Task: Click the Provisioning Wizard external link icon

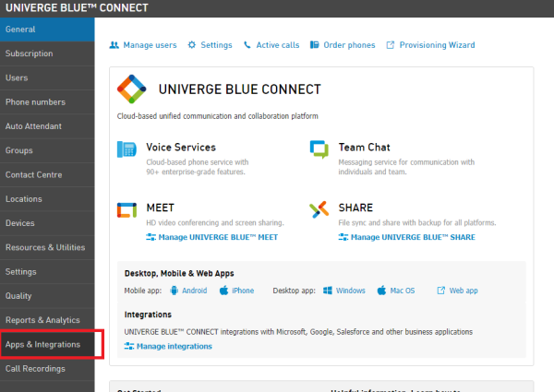Action: pos(391,45)
